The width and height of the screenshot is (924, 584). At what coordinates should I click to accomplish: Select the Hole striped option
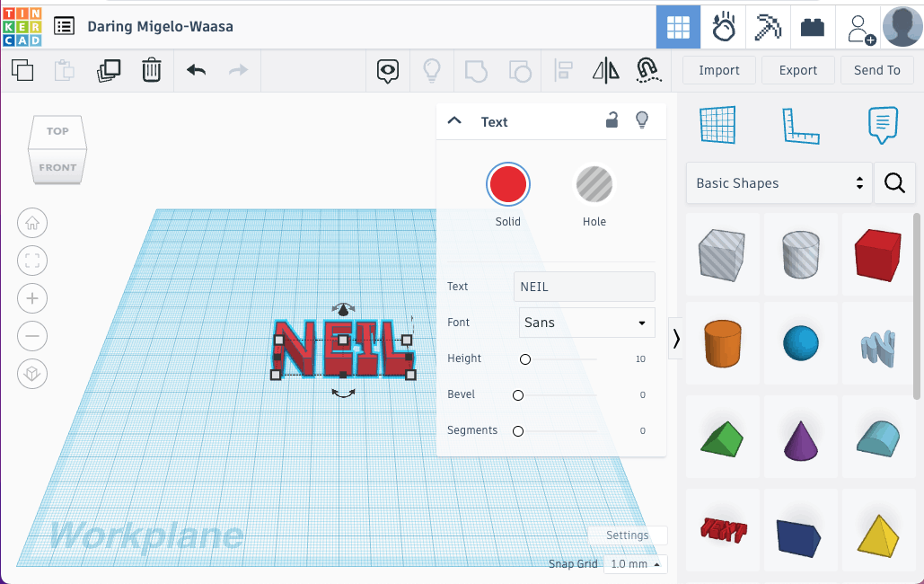[x=594, y=184]
